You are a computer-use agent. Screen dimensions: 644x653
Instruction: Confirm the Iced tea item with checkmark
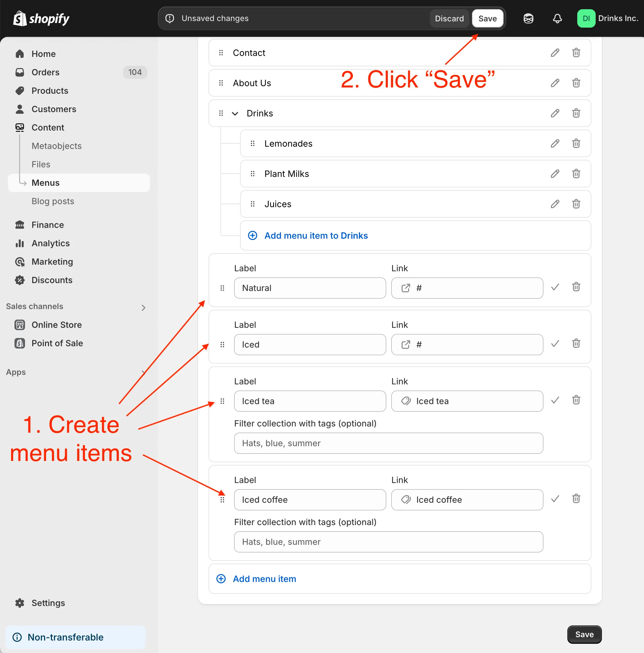click(x=555, y=400)
